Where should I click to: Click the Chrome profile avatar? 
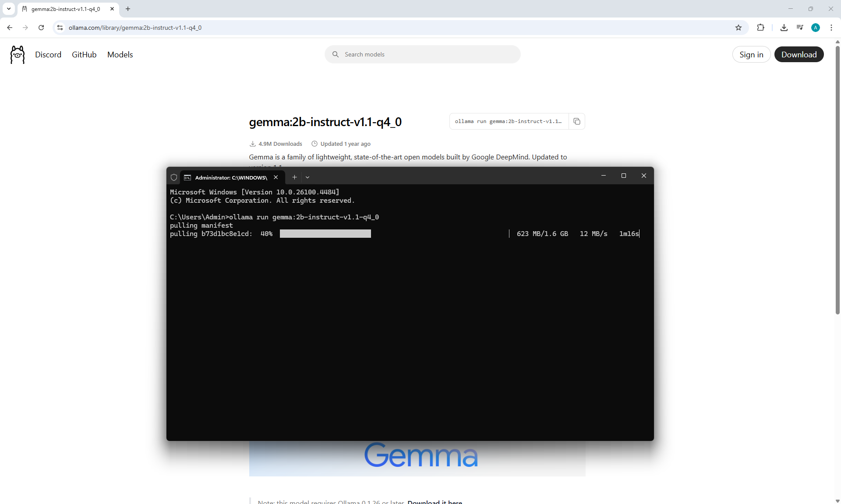[x=816, y=28]
